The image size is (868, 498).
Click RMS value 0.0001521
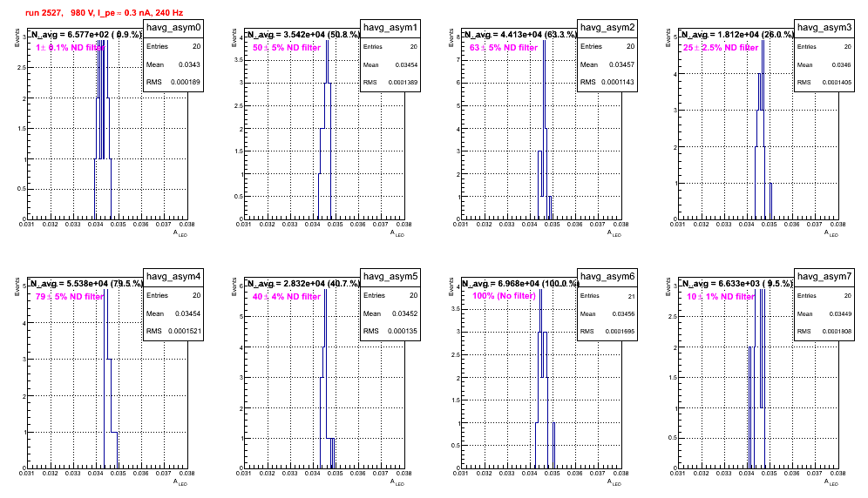pos(184,331)
